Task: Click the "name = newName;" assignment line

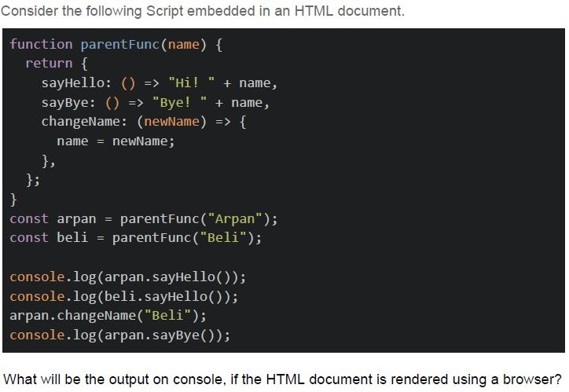Action: (116, 141)
